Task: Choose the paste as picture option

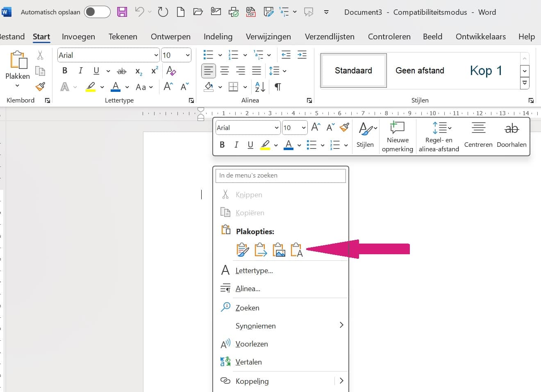Action: [279, 250]
